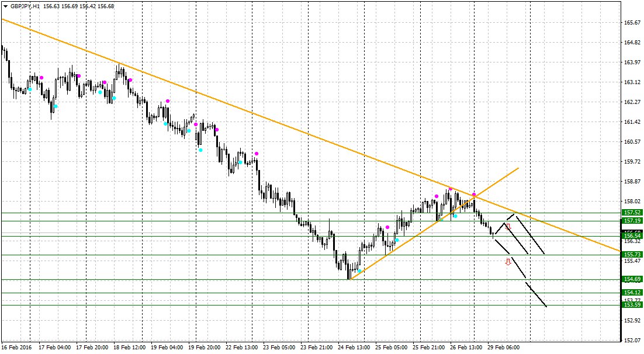
Task: Click the 158.02 price axis value
Action: [632, 201]
